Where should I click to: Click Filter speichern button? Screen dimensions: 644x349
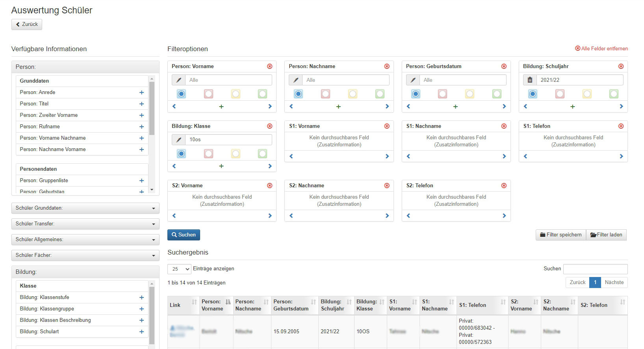point(561,235)
